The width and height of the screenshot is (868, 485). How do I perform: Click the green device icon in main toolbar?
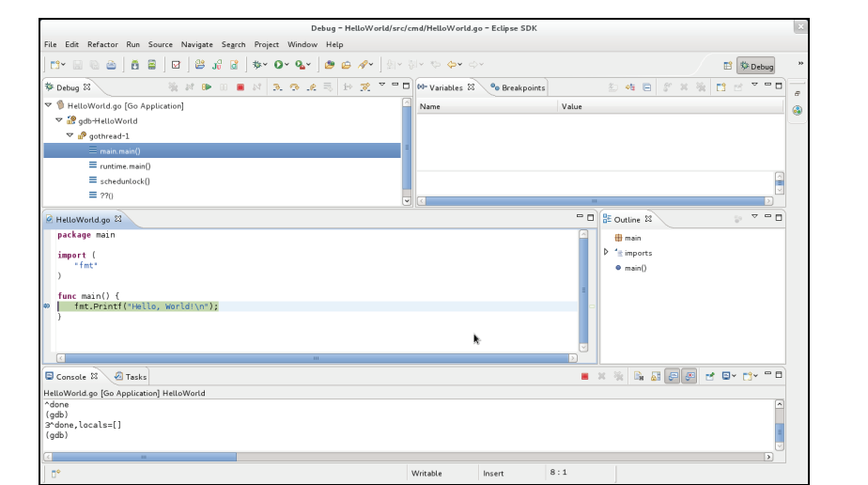click(151, 65)
